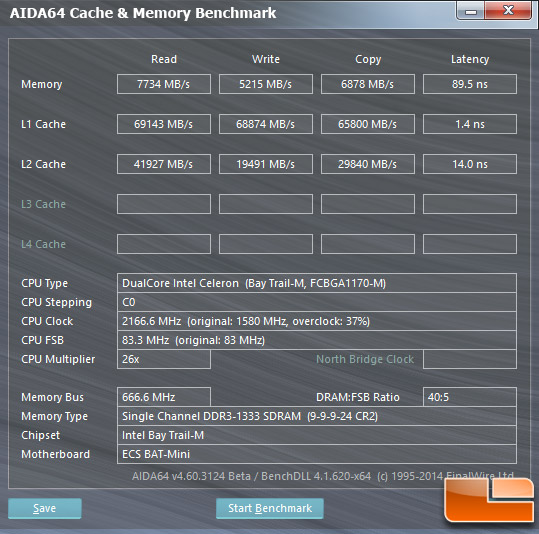This screenshot has height=534, width=539.
Task: Click empty L4 Cache Read field
Action: coord(164,244)
